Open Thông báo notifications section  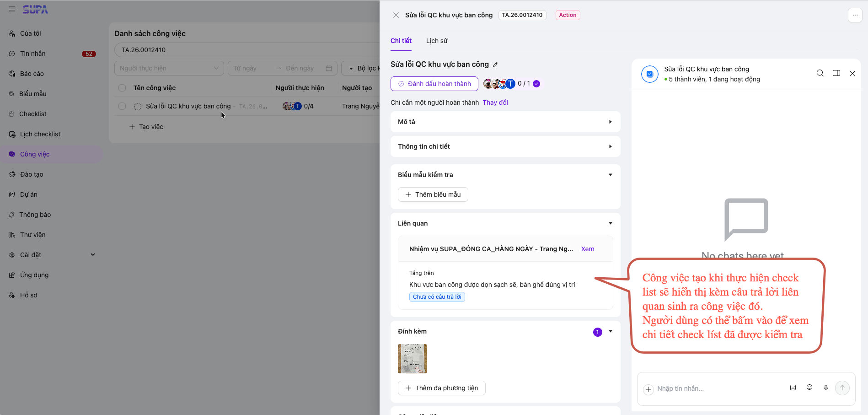[35, 215]
